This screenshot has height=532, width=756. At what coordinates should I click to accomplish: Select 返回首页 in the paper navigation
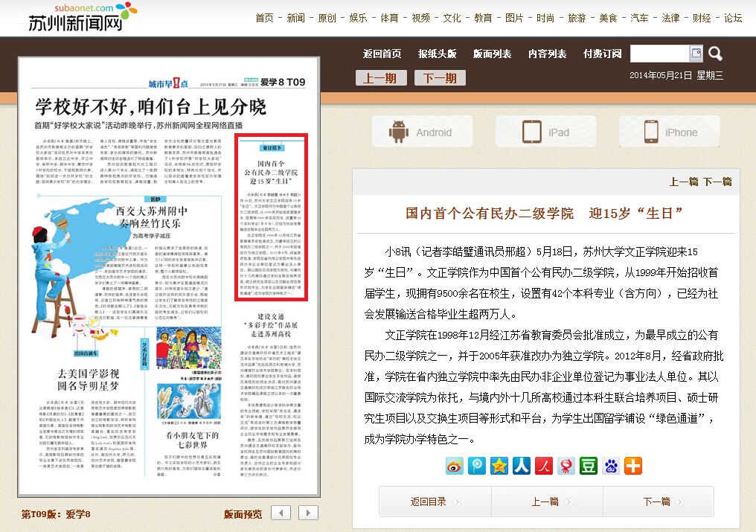382,54
